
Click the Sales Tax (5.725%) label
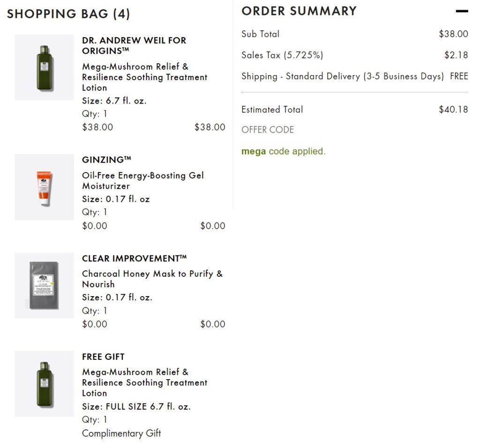pyautogui.click(x=282, y=55)
